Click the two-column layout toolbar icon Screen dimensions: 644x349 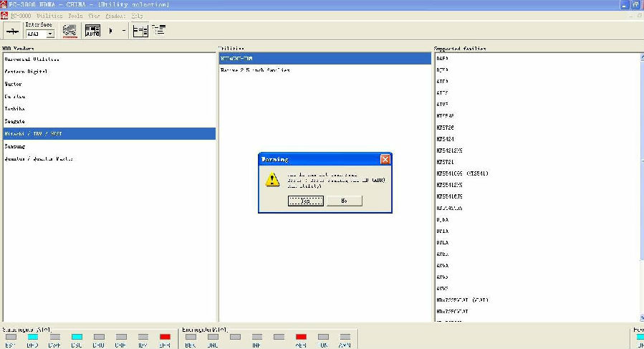click(x=140, y=31)
